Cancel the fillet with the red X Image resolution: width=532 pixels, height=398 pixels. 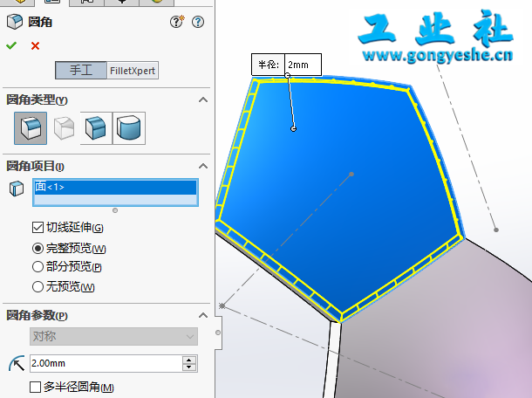[35, 46]
